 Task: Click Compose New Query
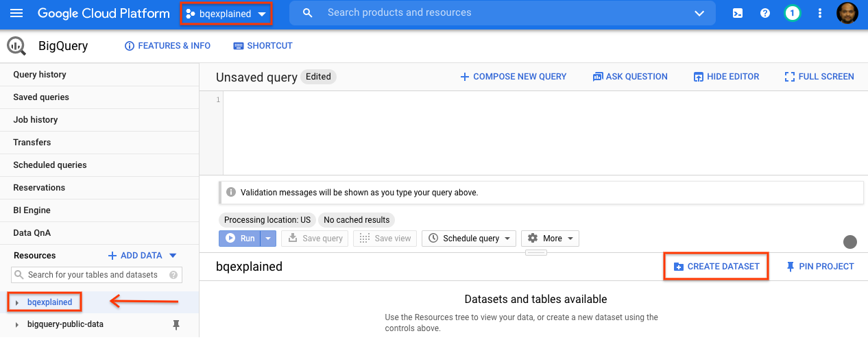click(513, 77)
